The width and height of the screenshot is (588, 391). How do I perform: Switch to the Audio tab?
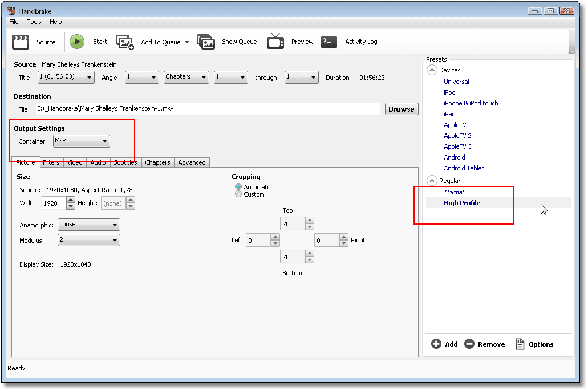(x=98, y=162)
